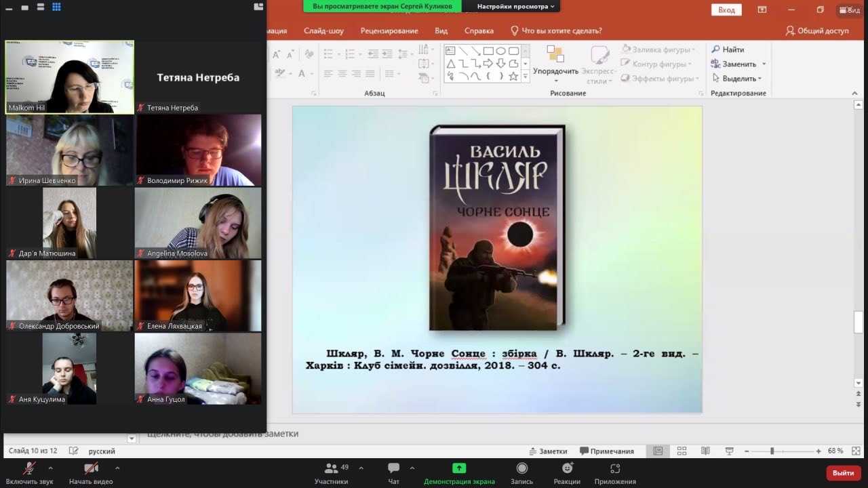Unmute microphone with Включить звук
Viewport: 868px width, 488px height.
click(29, 469)
